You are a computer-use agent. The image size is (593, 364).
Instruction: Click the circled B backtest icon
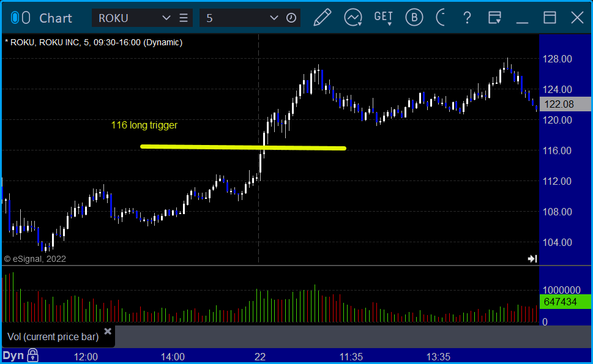point(414,18)
